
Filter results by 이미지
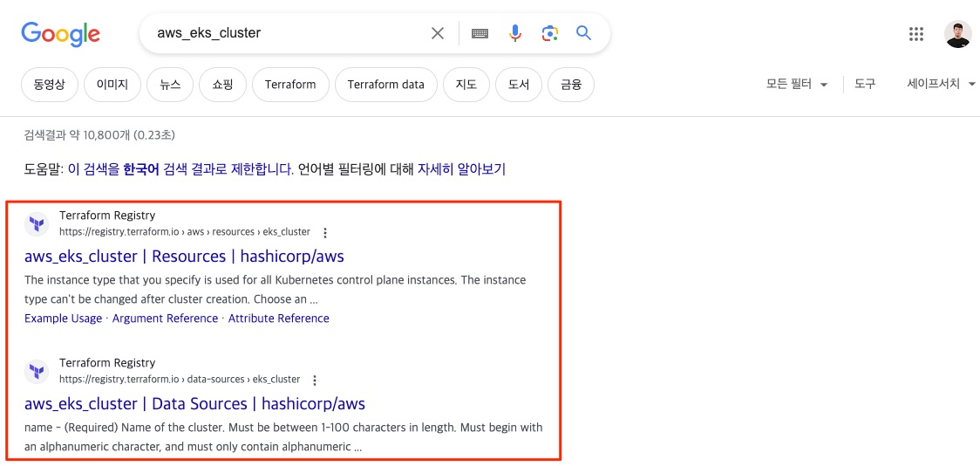tap(112, 85)
